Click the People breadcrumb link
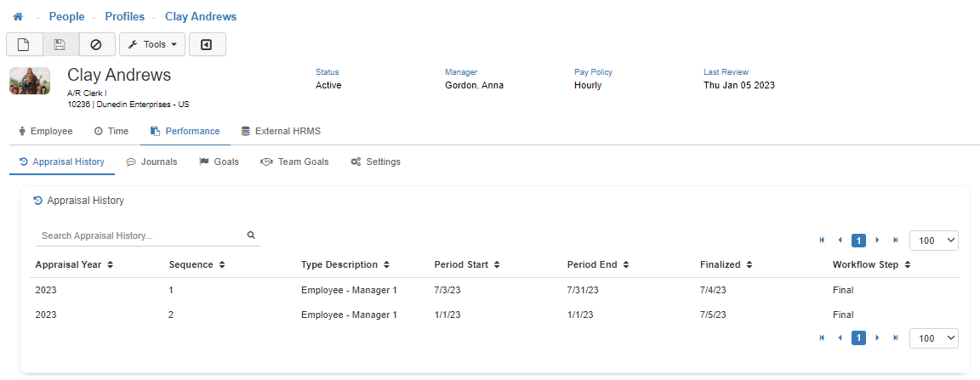 pyautogui.click(x=66, y=17)
